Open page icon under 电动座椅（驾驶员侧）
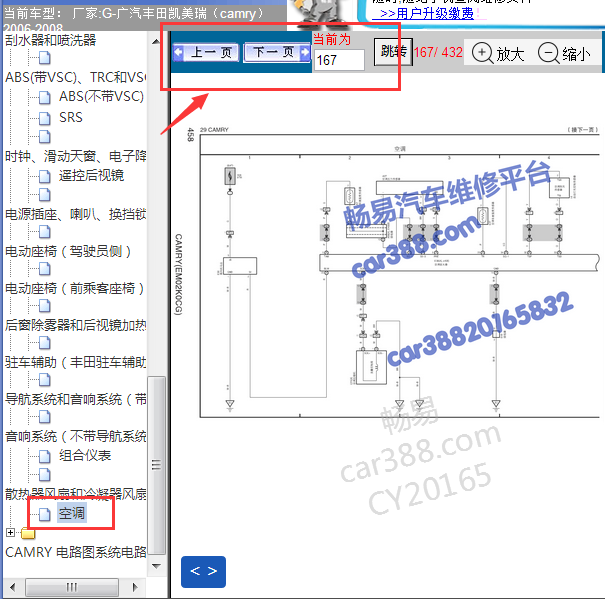Screen dimensions: 605x599 [45, 269]
